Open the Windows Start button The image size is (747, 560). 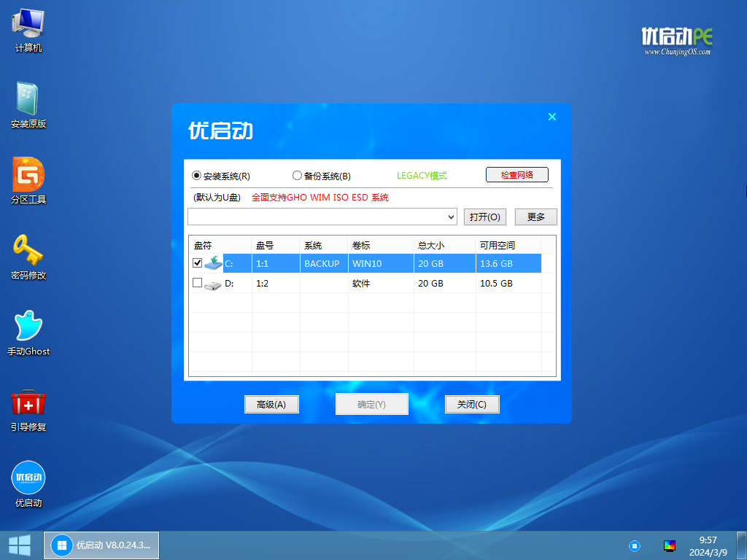tap(20, 545)
